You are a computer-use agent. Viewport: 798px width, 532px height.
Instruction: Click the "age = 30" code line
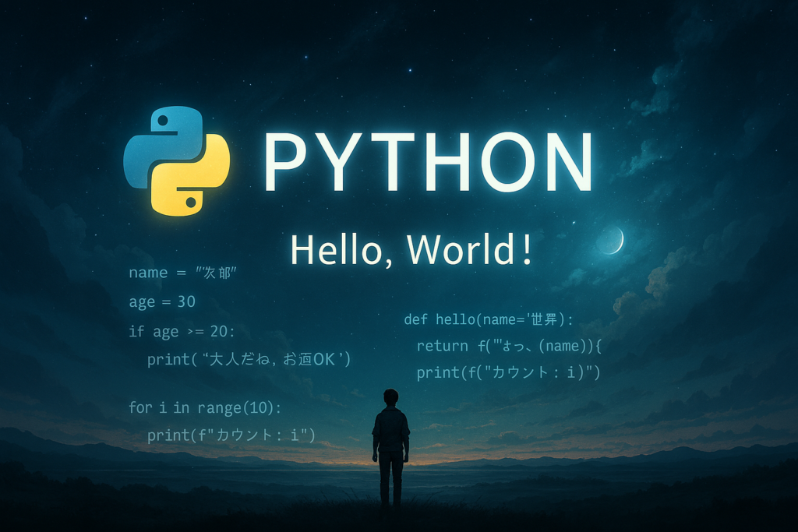(162, 301)
